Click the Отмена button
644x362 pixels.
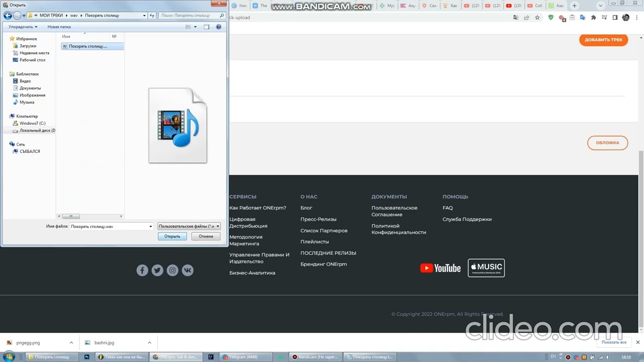click(x=206, y=236)
